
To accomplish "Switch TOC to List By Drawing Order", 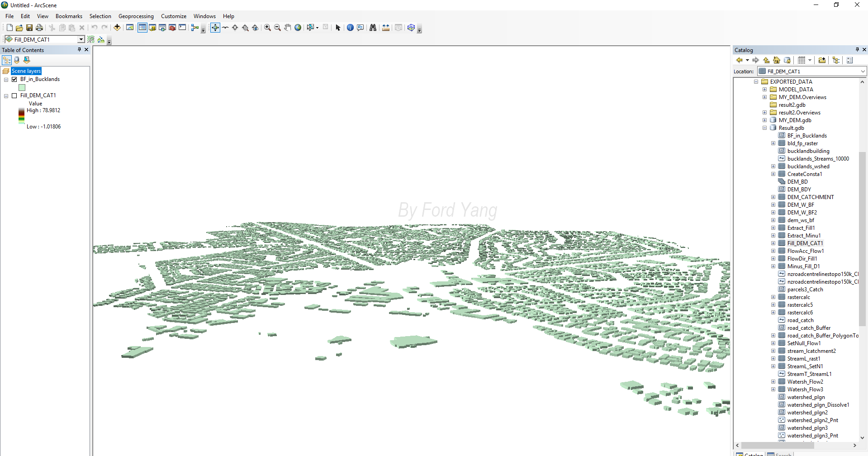I will 7,60.
